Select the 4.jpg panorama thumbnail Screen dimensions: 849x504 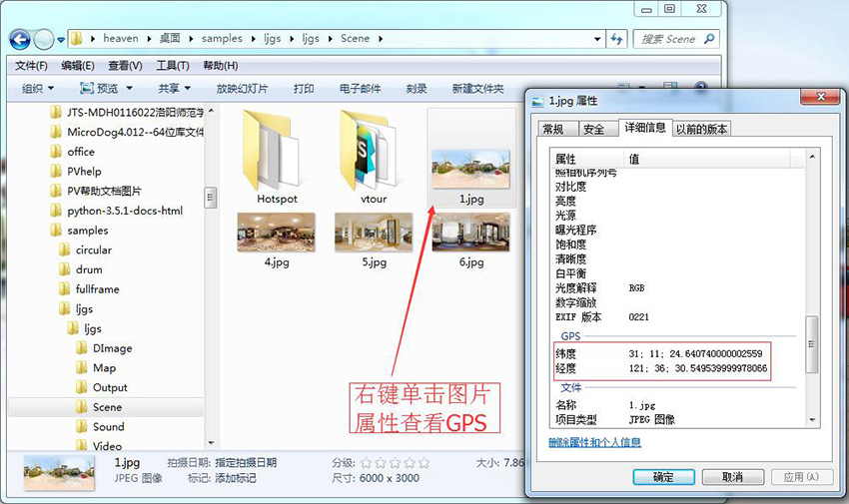click(x=277, y=232)
